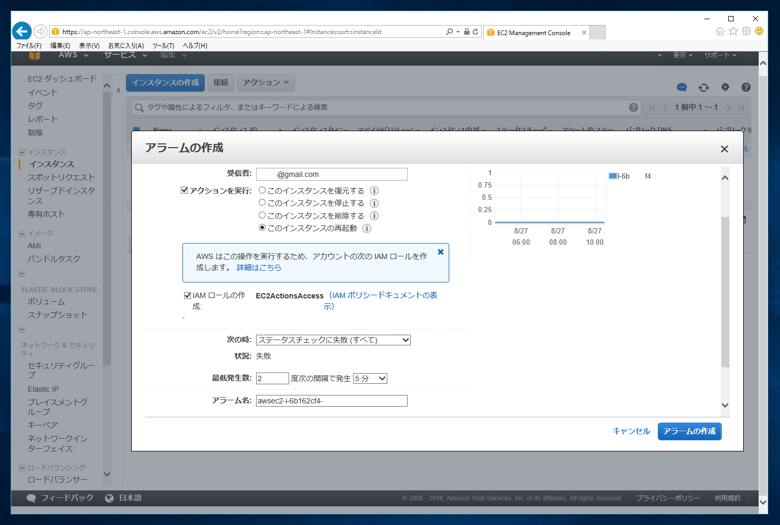Select このインスタンスを復元する radio button
Image resolution: width=780 pixels, height=525 pixels.
[262, 190]
